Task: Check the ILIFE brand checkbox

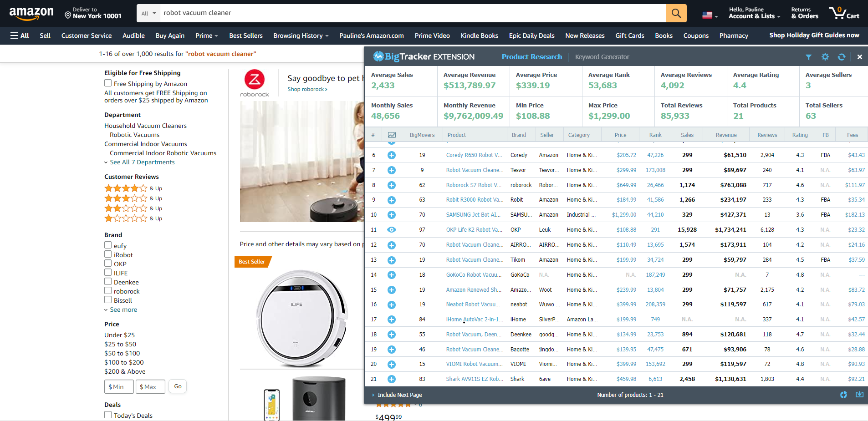Action: point(108,273)
